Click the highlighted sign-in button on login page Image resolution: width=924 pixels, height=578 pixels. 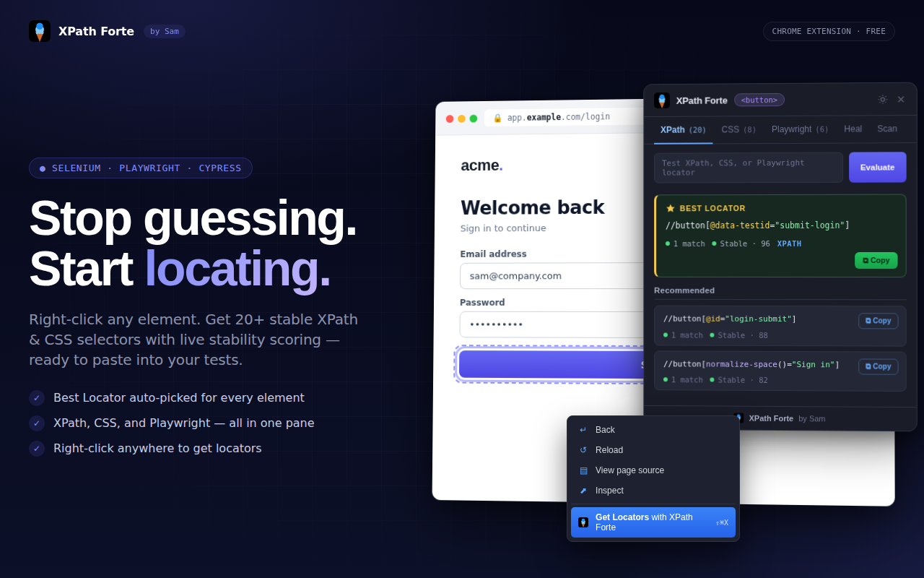(552, 364)
